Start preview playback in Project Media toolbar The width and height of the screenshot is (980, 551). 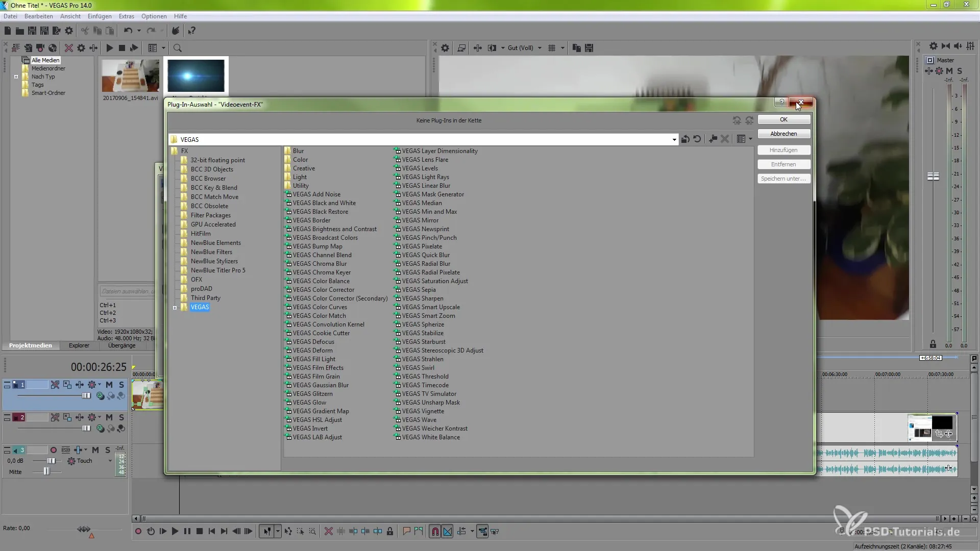coord(109,48)
